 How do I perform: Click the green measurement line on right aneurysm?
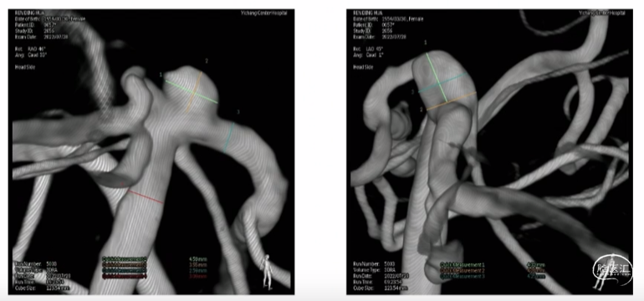pos(437,77)
